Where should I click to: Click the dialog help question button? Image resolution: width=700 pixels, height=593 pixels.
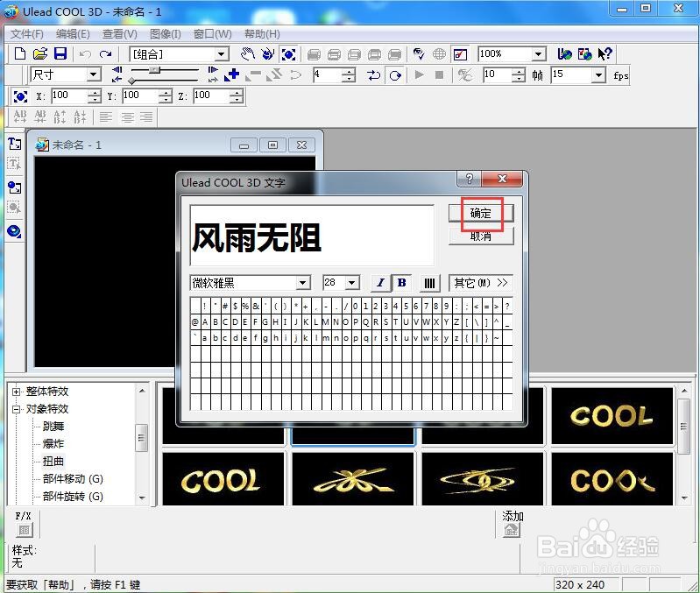pos(470,179)
